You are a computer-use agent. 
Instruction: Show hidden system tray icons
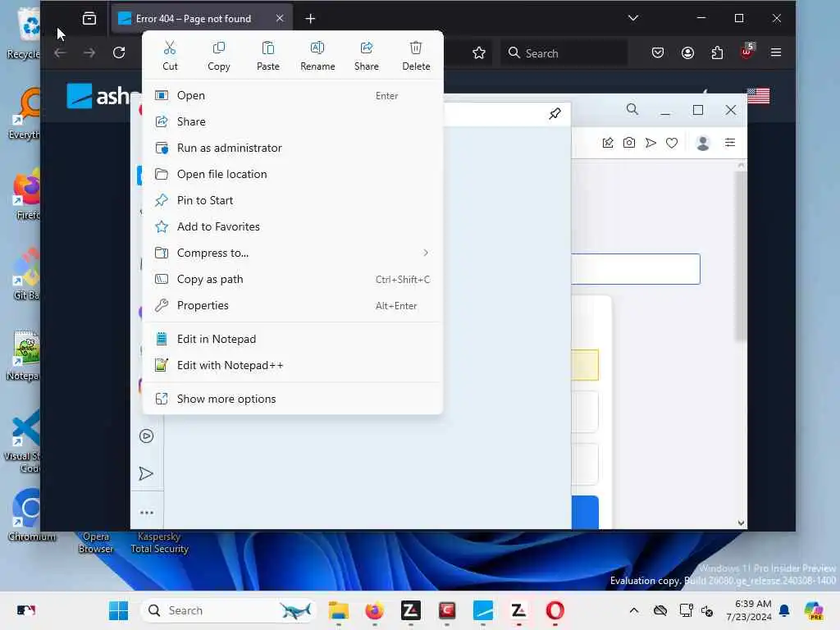tap(634, 610)
